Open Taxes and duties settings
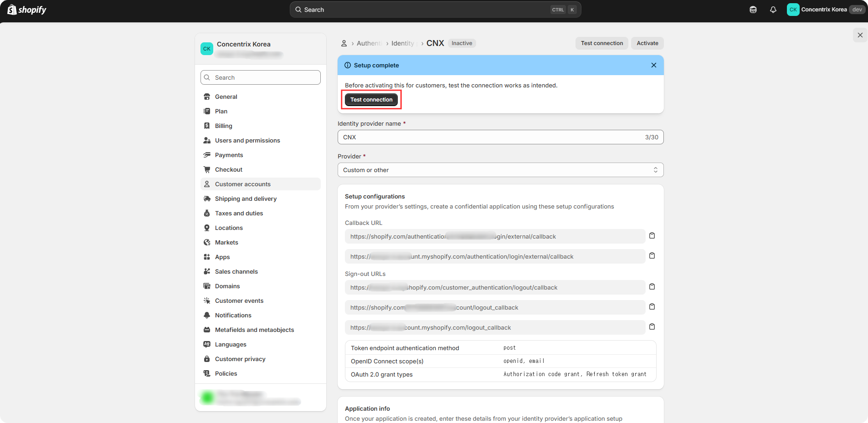Image resolution: width=868 pixels, height=423 pixels. 261,213
